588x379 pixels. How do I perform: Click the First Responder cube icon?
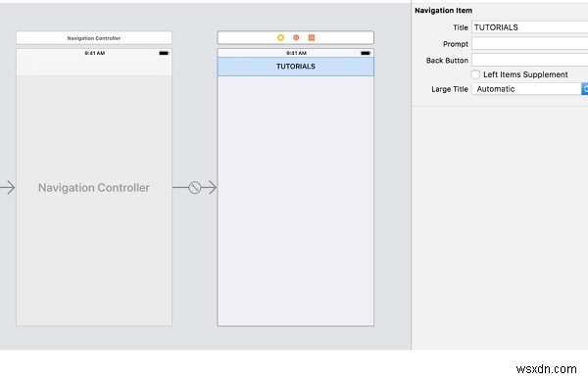tap(296, 37)
